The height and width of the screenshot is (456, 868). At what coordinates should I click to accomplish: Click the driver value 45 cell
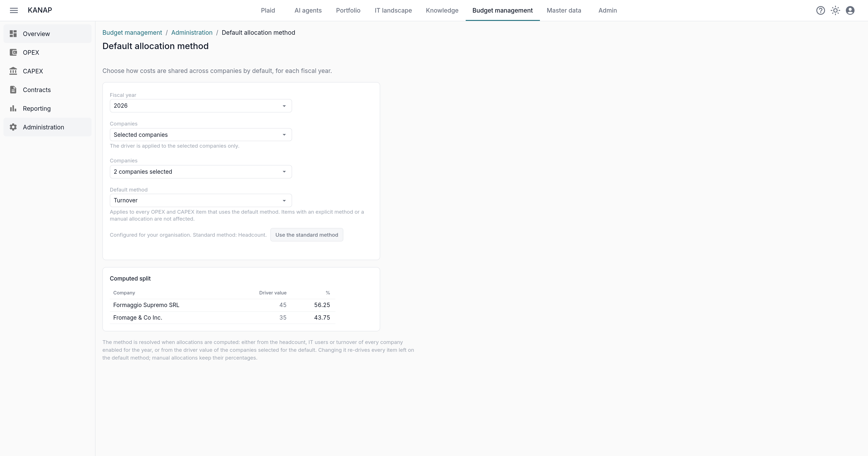point(283,305)
